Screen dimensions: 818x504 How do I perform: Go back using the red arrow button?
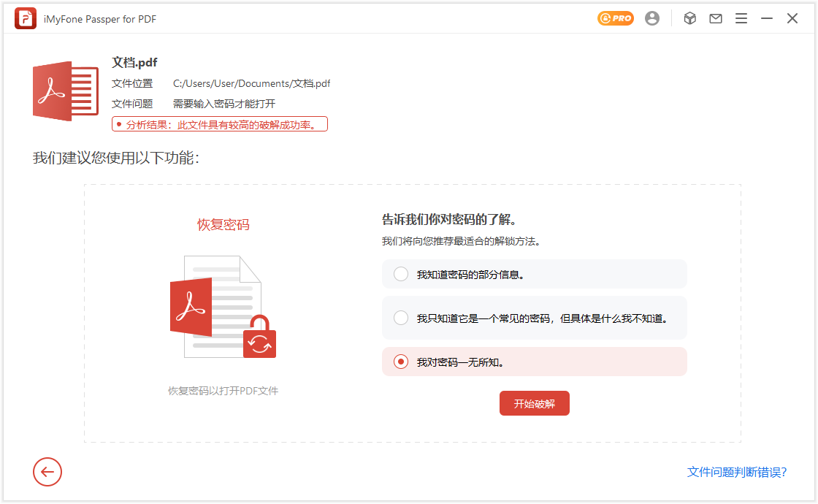tap(47, 472)
